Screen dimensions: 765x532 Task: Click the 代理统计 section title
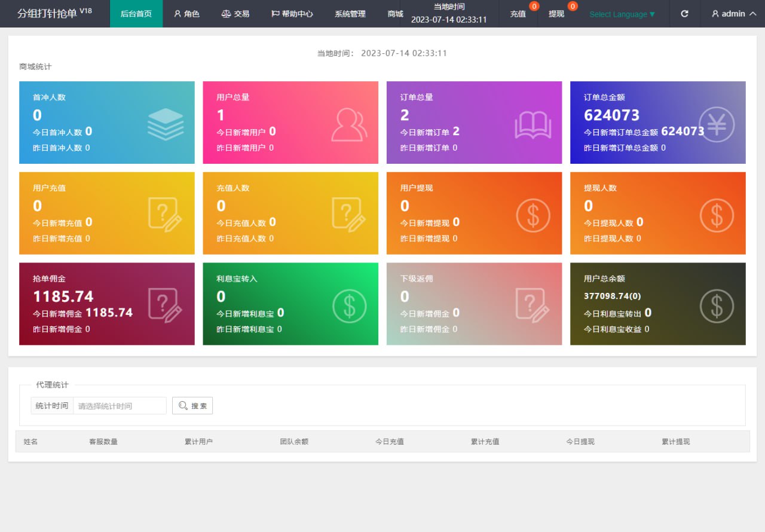pos(52,385)
